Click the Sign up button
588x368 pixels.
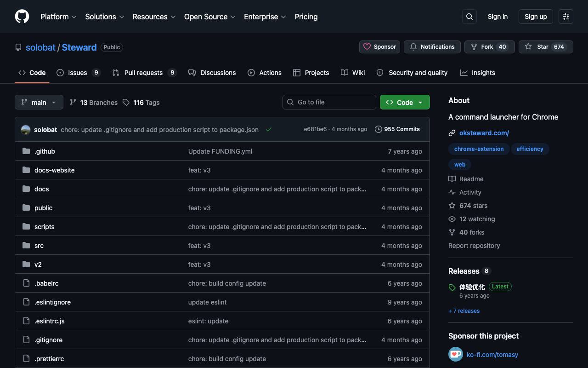coord(536,17)
